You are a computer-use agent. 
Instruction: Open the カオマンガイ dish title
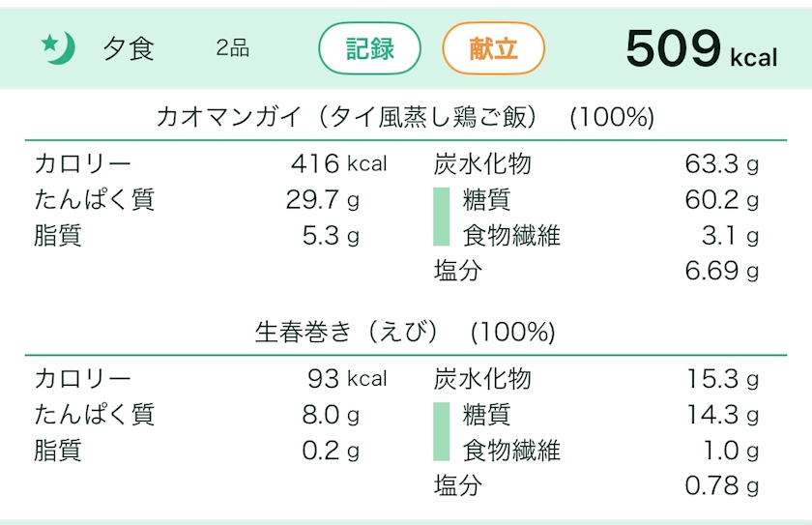(x=405, y=118)
